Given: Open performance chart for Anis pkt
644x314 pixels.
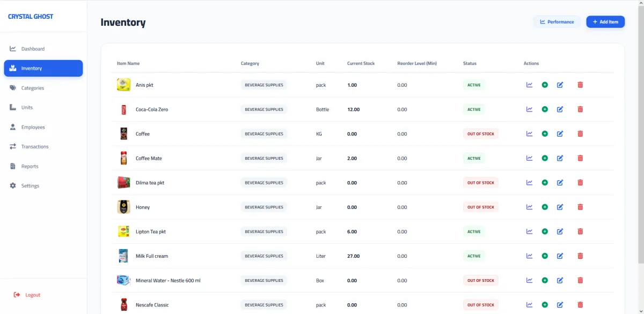Looking at the screenshot, I should tap(529, 85).
